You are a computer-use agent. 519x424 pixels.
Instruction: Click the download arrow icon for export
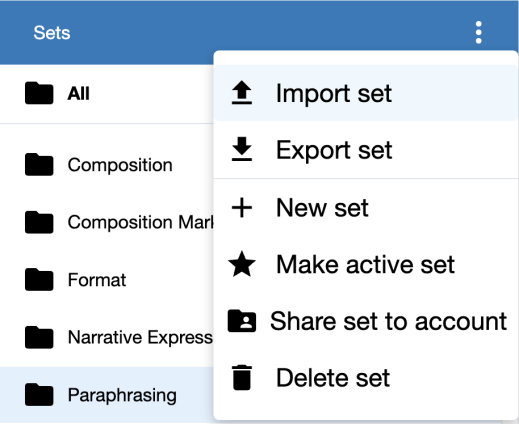(242, 149)
